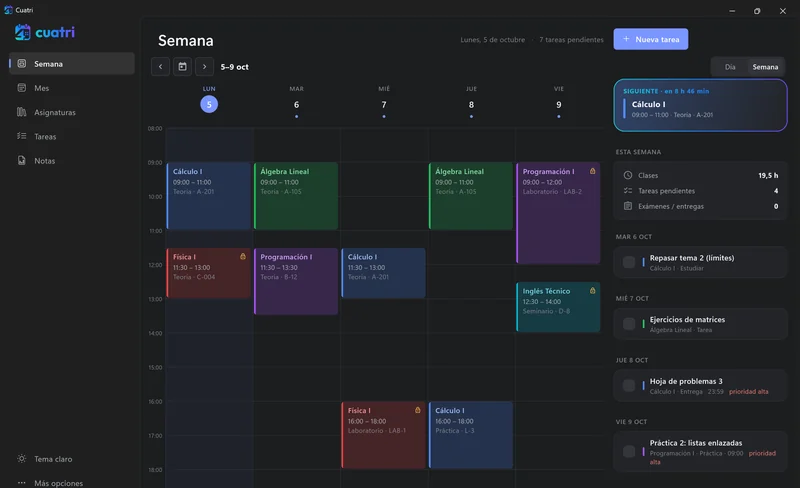
Task: Open Tuesday Álgebra Lineal 09:00 class
Action: [296, 196]
